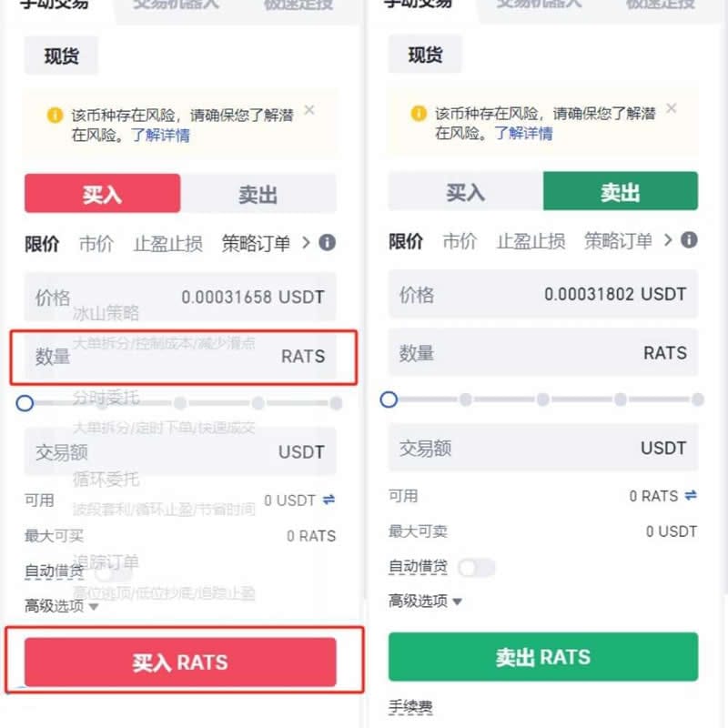
Task: Click the info icon beside left 策略订单
Action: 328,242
